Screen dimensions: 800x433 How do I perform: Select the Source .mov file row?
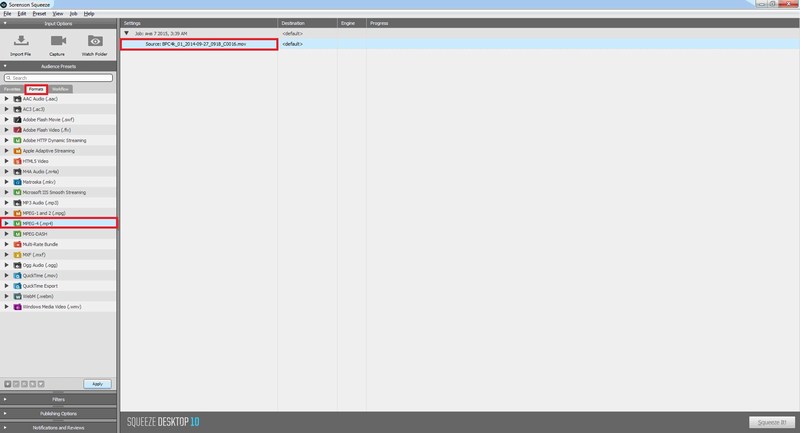199,44
